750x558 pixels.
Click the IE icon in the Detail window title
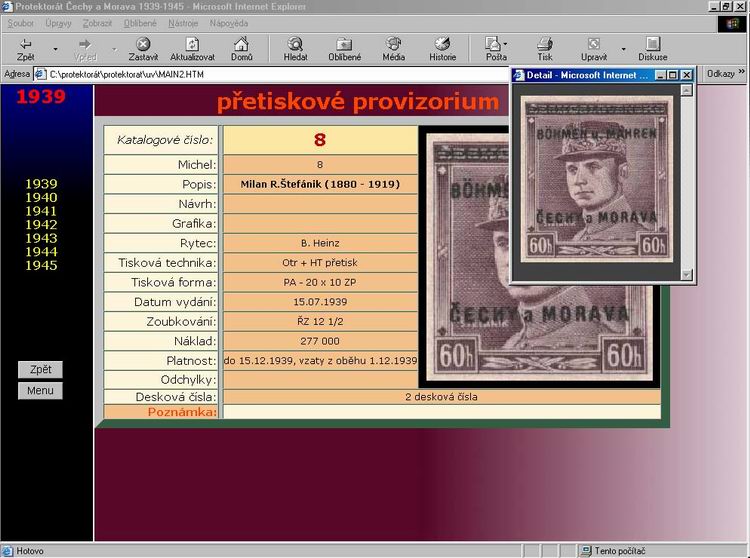[518, 75]
